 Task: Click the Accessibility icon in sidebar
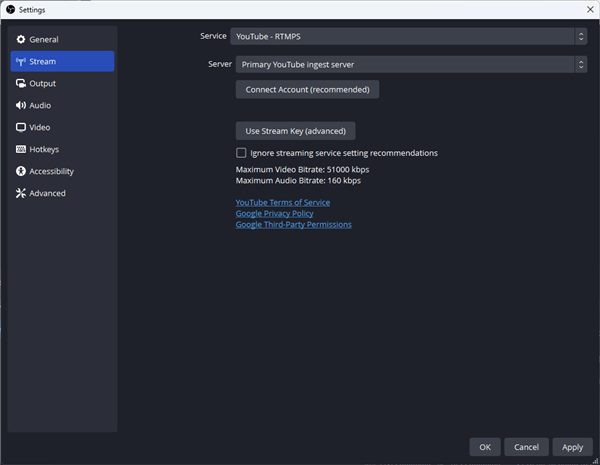(x=20, y=171)
